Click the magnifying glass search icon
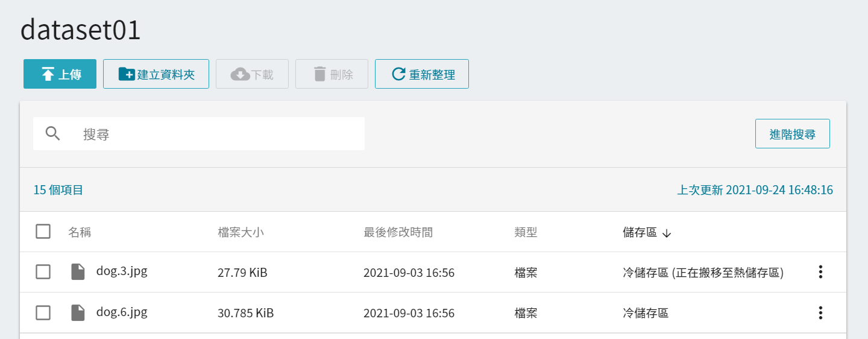 pyautogui.click(x=53, y=134)
